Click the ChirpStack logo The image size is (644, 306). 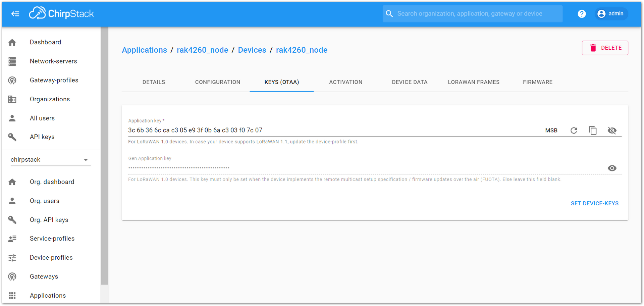(x=61, y=13)
